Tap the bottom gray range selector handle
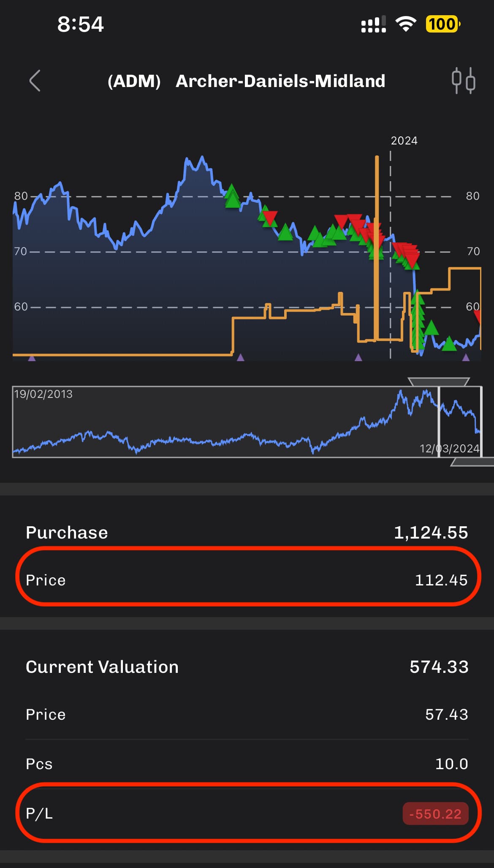 click(472, 462)
